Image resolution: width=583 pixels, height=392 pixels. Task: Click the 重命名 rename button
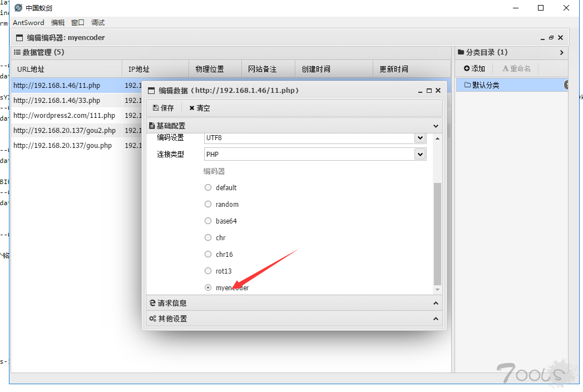click(516, 68)
